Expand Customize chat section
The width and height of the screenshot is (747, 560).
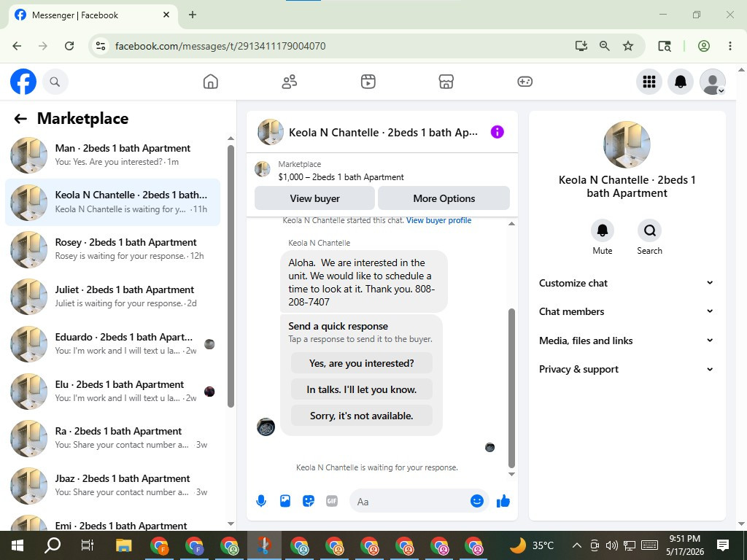[627, 283]
